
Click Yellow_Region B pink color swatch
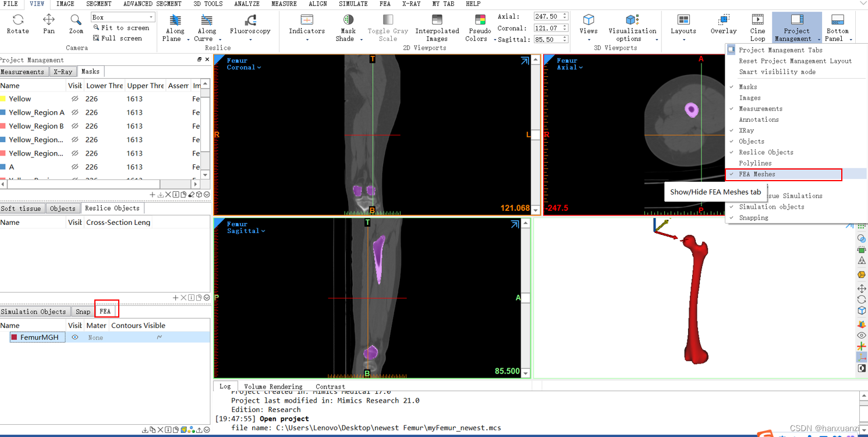pyautogui.click(x=3, y=126)
